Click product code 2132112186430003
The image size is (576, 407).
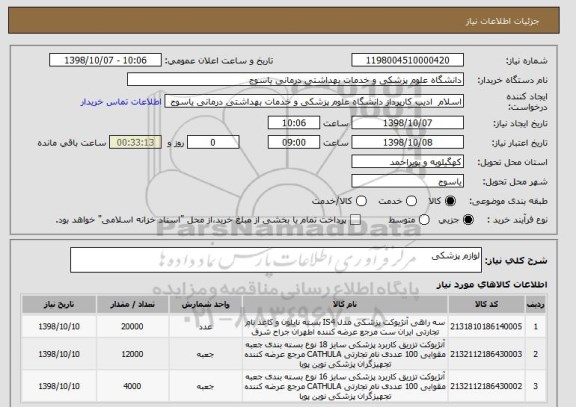486,354
